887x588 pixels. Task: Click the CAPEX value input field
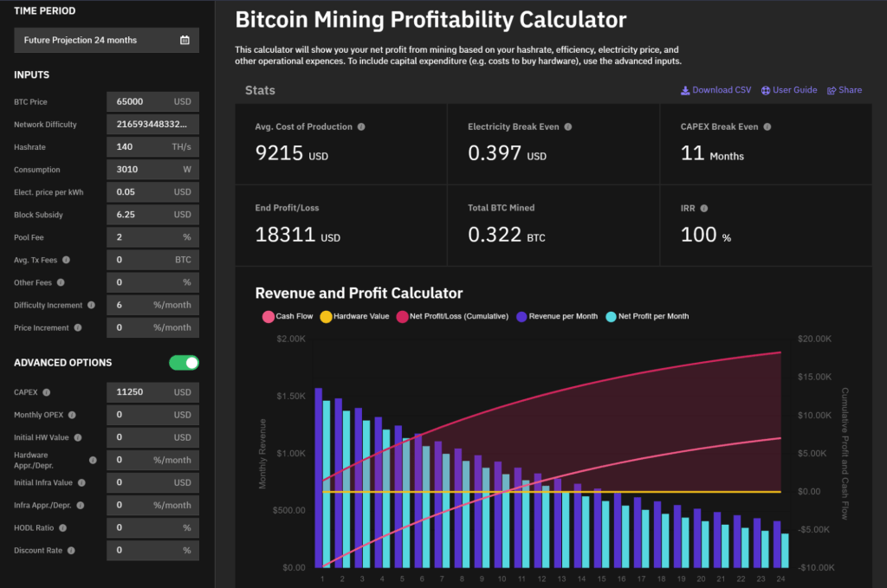click(x=142, y=392)
